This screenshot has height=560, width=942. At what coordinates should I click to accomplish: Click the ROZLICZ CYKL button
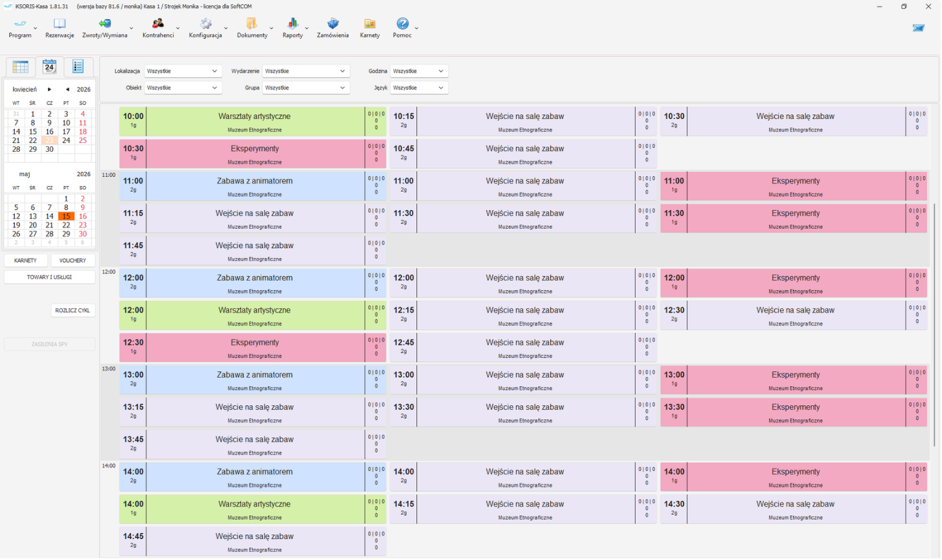click(72, 311)
